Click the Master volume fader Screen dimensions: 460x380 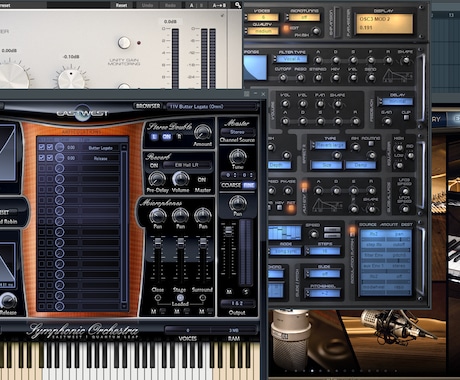click(229, 231)
